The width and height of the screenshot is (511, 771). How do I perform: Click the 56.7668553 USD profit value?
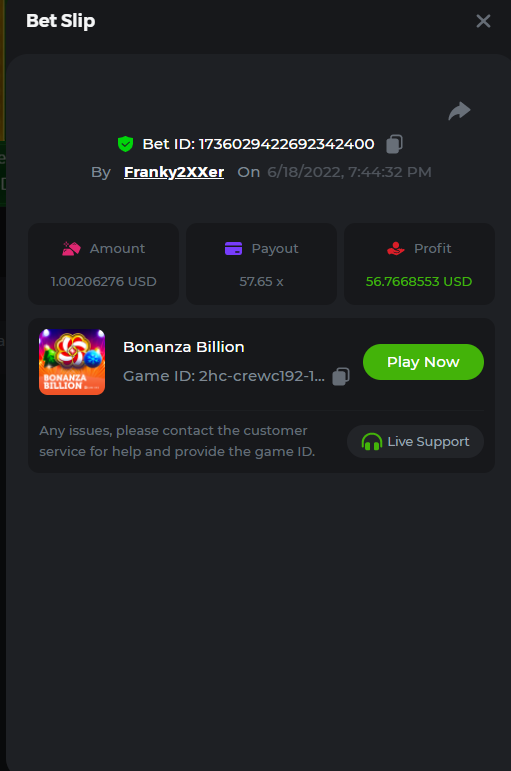pos(419,282)
